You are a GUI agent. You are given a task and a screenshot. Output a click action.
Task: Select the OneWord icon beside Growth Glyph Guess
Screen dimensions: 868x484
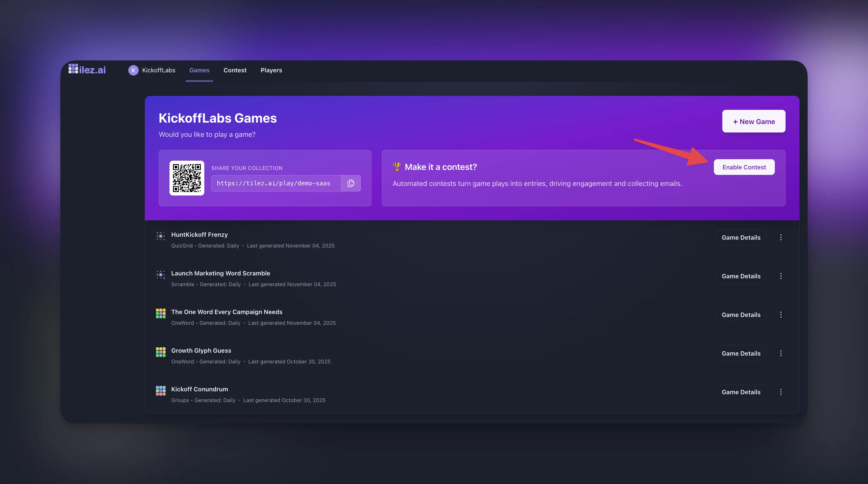(161, 352)
